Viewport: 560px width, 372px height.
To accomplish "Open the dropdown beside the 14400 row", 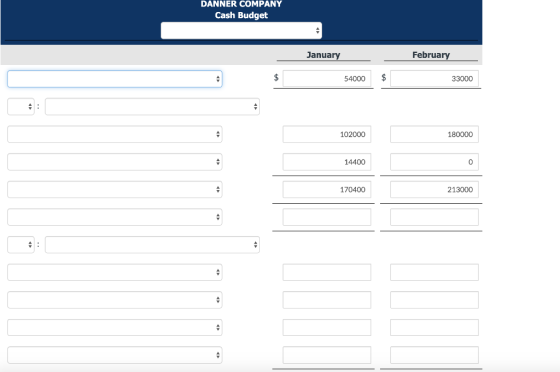I will click(x=115, y=162).
